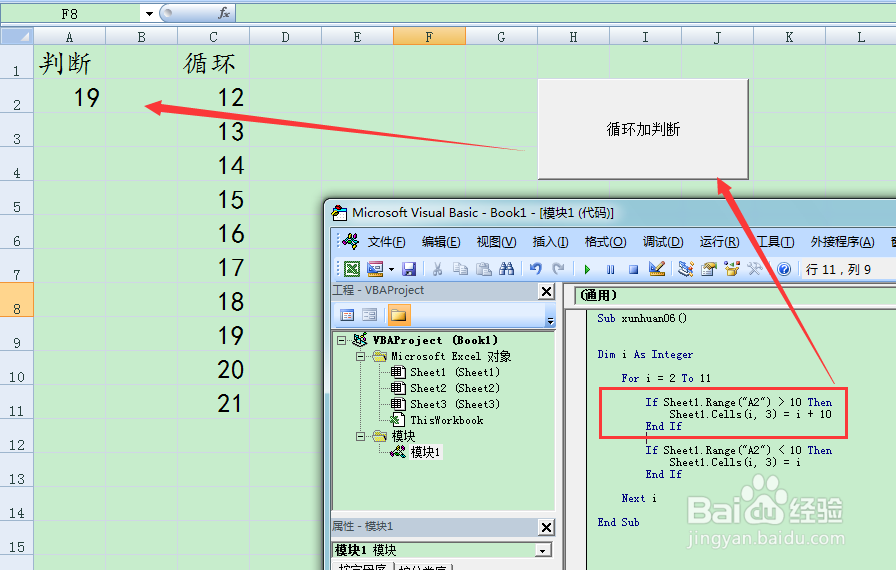Open the Project Explorer icon
This screenshot has width=896, height=570.
[686, 268]
